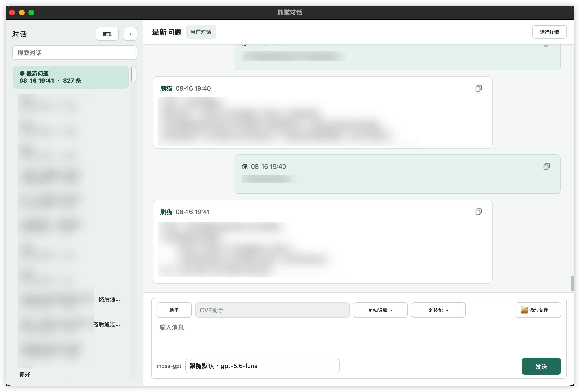Click the 助手 button
Viewport: 580px width, 392px height.
click(174, 310)
